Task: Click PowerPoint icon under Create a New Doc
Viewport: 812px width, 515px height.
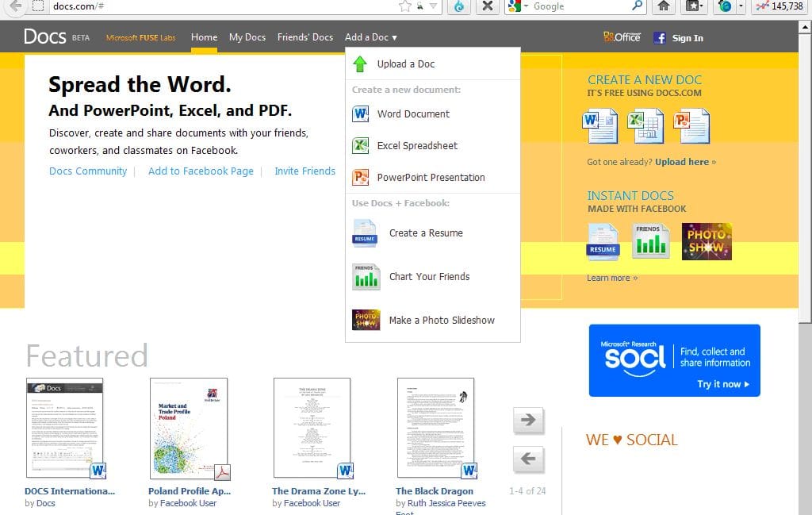Action: pyautogui.click(x=691, y=126)
